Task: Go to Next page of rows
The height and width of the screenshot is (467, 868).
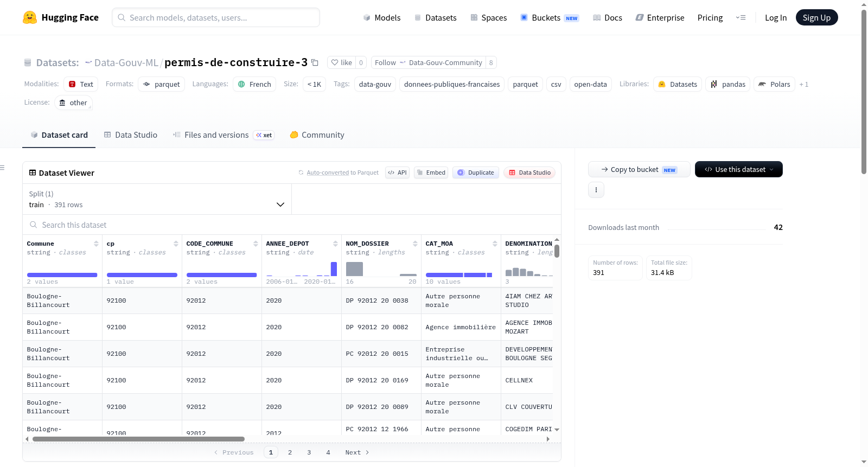Action: [358, 452]
